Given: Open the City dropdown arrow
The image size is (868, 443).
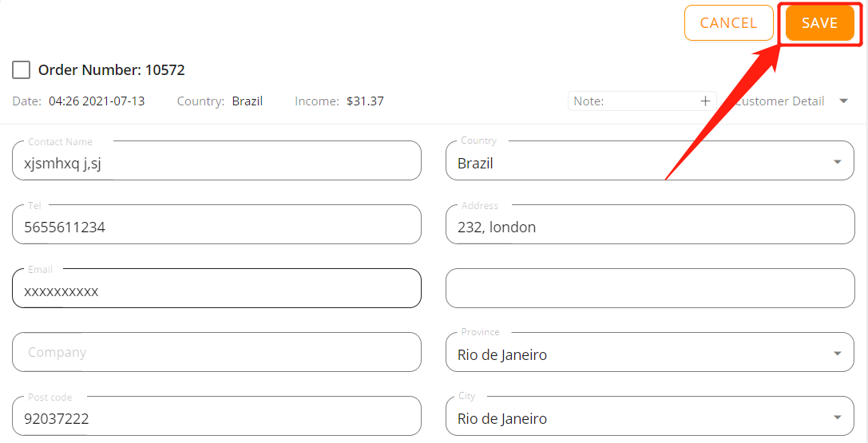Looking at the screenshot, I should 837,417.
